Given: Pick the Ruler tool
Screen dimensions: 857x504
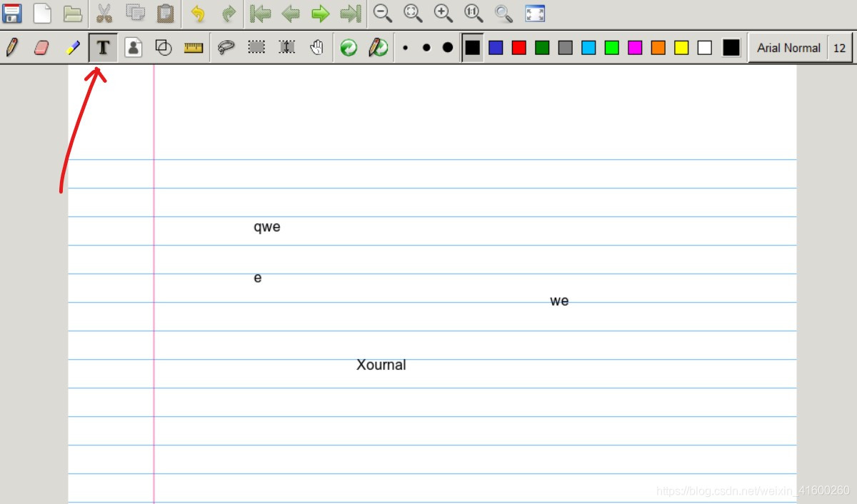Looking at the screenshot, I should click(194, 48).
